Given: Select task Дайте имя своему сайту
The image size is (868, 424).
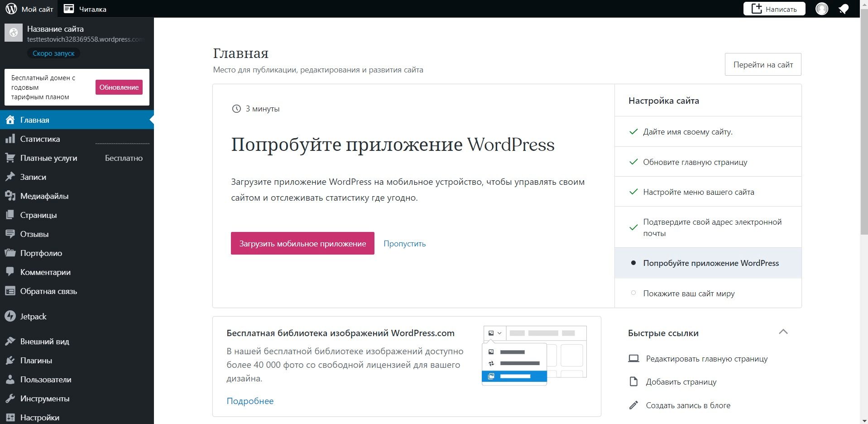Looking at the screenshot, I should (x=708, y=131).
